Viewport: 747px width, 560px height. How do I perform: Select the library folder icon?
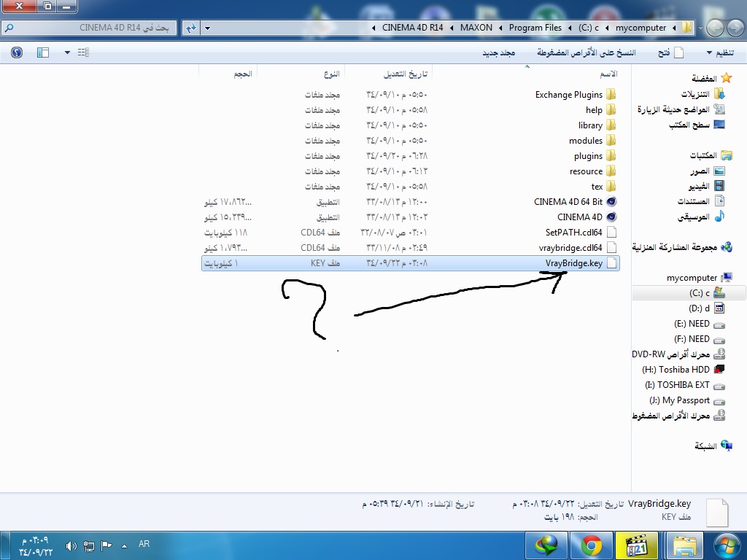click(x=611, y=125)
